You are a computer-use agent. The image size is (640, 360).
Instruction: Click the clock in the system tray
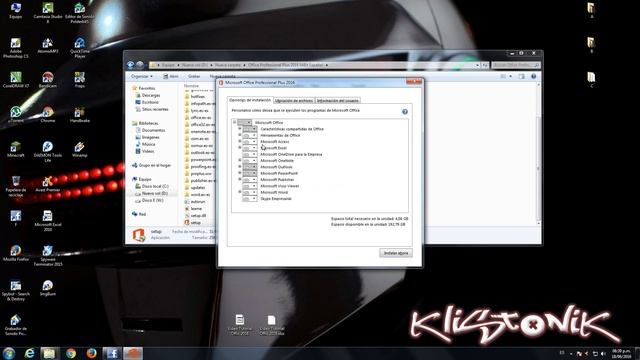point(621,353)
